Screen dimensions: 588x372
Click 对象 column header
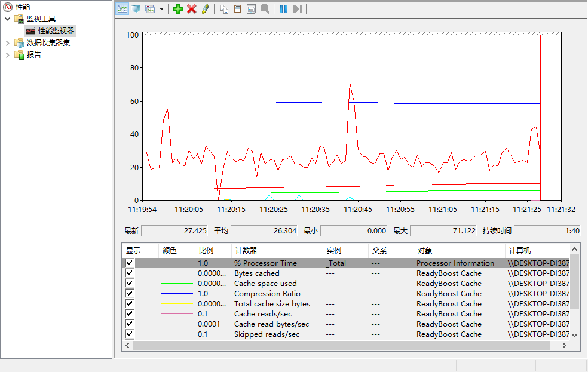pyautogui.click(x=460, y=250)
